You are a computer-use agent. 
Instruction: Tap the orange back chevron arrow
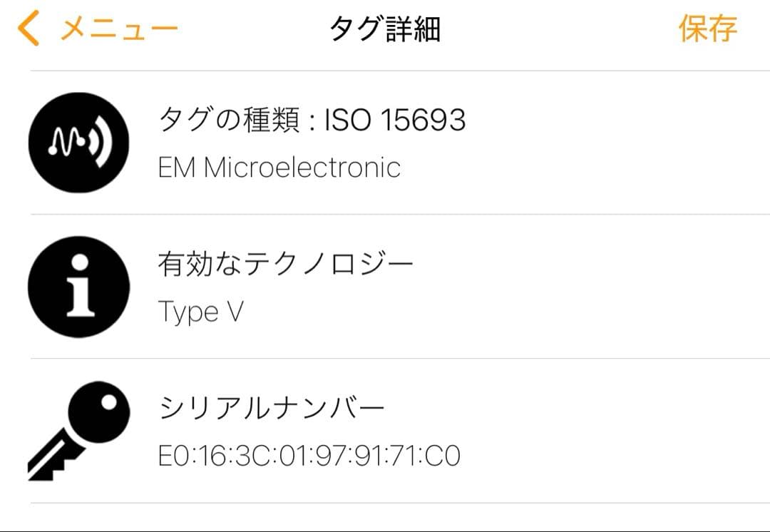(29, 29)
